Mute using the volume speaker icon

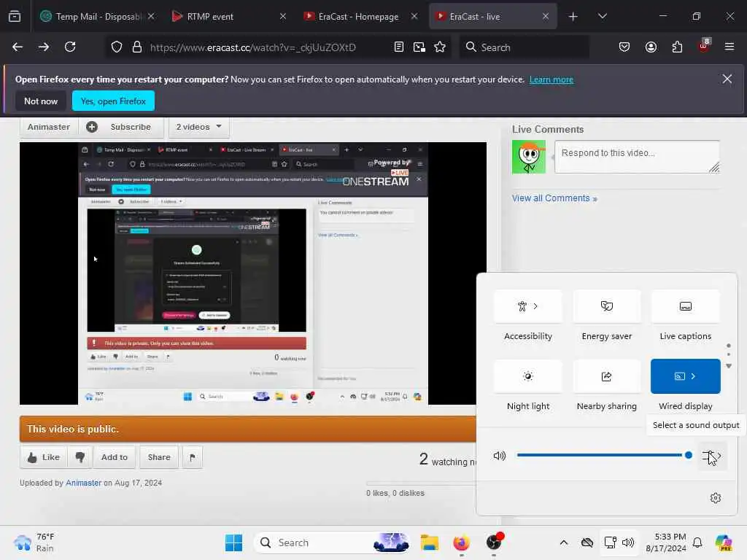tap(499, 456)
